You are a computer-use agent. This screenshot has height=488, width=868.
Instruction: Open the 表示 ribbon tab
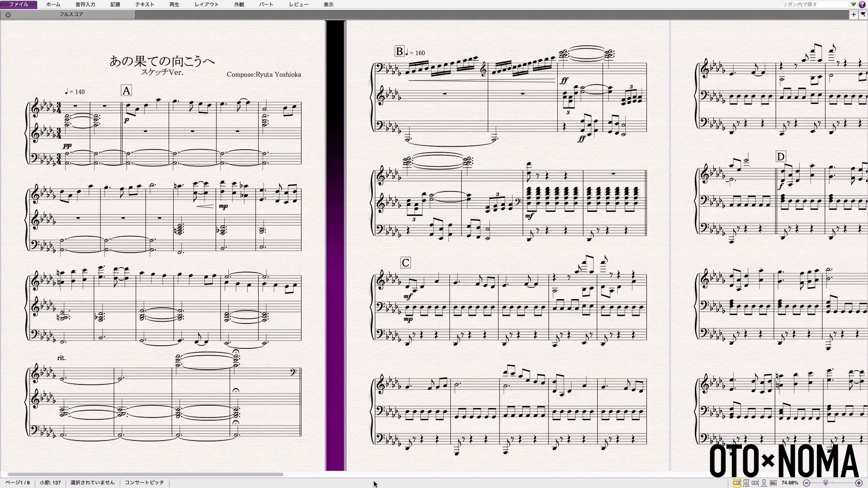pos(329,4)
